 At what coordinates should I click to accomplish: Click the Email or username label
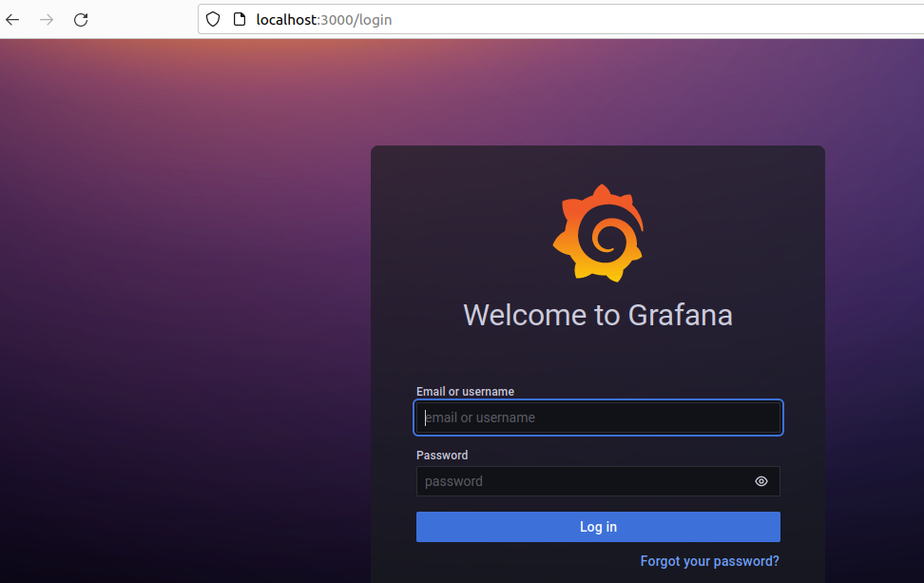465,392
